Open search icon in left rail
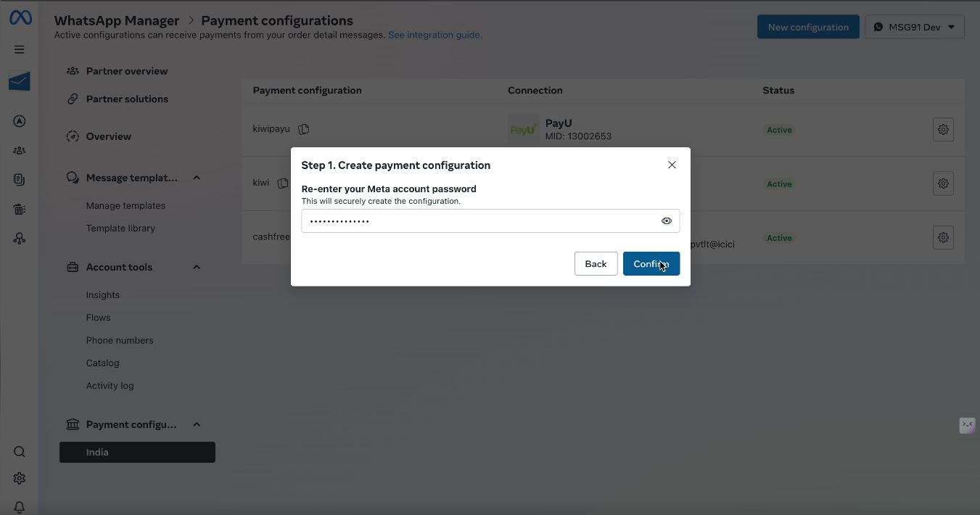The image size is (980, 515). tap(20, 452)
